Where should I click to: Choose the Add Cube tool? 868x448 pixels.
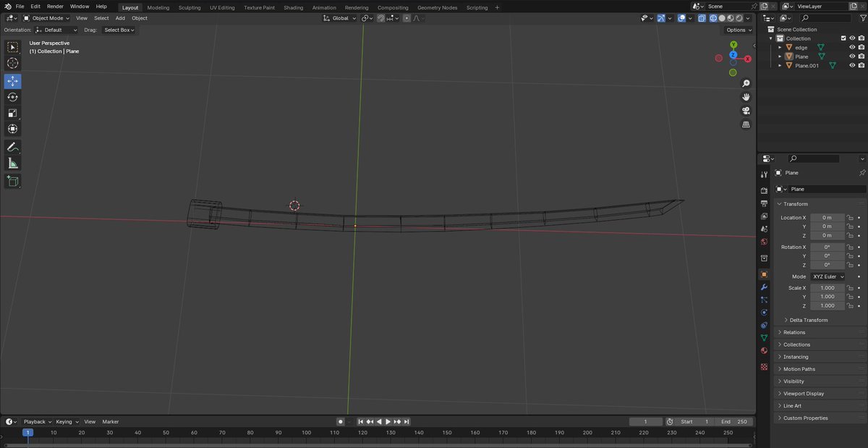coord(12,181)
